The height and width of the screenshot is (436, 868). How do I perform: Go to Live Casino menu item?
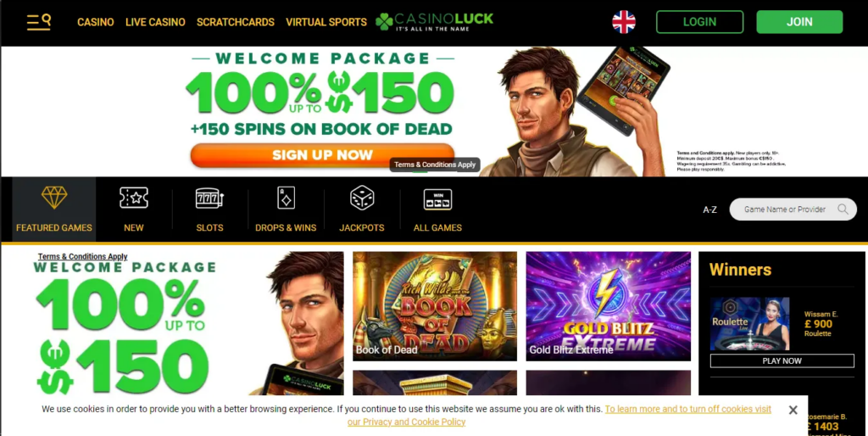[x=155, y=22]
